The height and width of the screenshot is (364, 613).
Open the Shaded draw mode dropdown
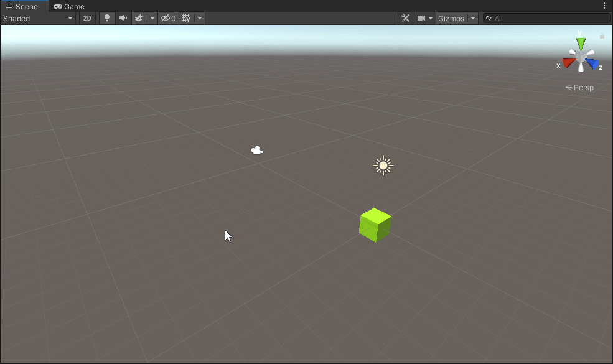[x=38, y=19]
